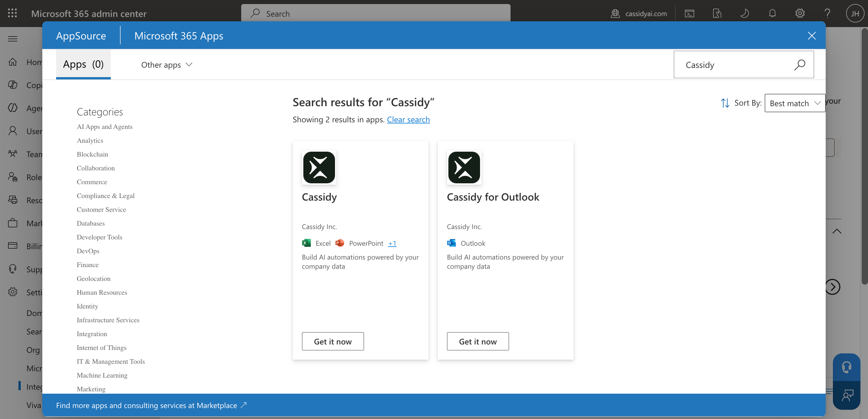868x419 pixels.
Task: Click the circled right arrow behind dialog
Action: click(x=833, y=287)
